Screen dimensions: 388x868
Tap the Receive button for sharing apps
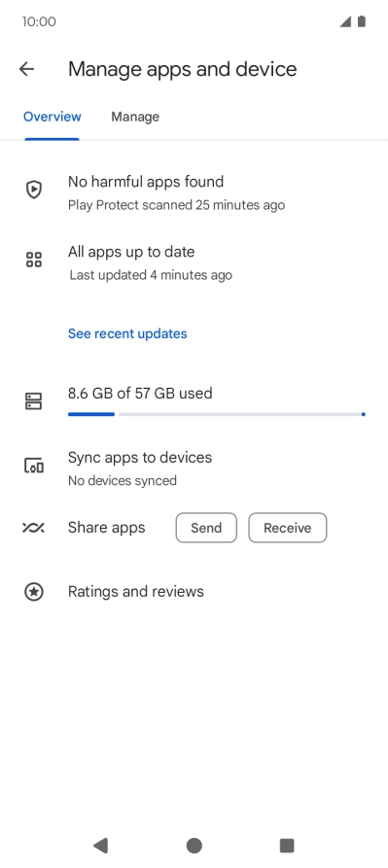287,528
